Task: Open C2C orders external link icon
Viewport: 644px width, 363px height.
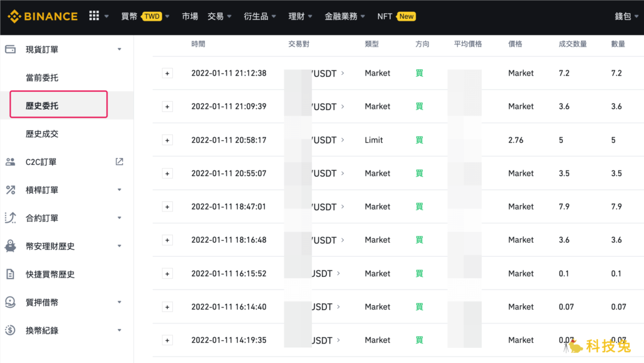Action: click(119, 162)
